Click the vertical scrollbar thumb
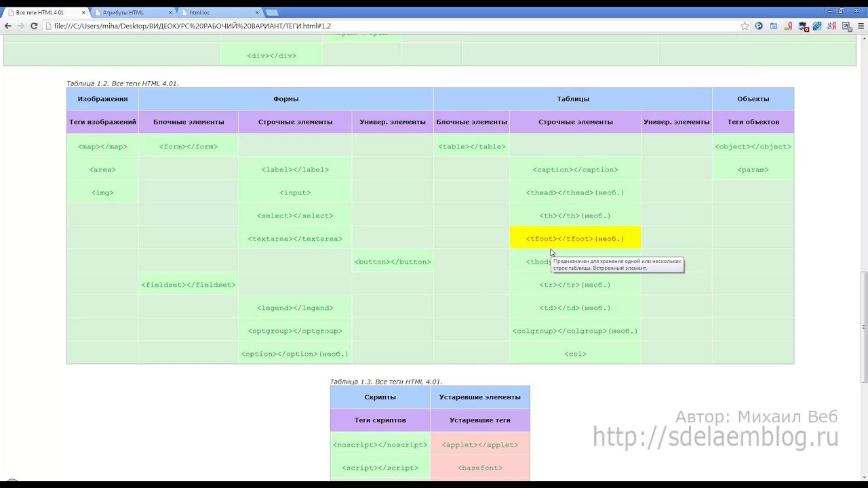Screen dimensions: 868x488 click(863, 327)
